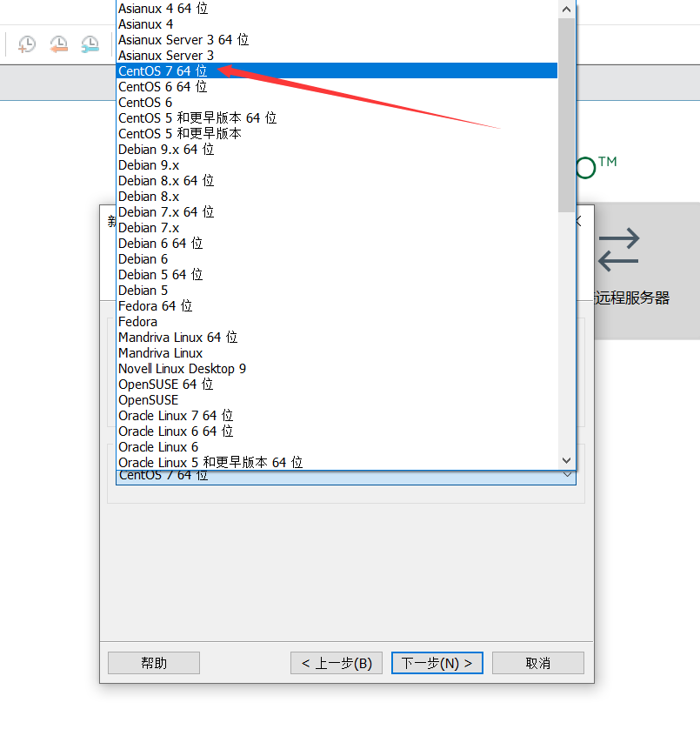This screenshot has height=756, width=700.
Task: Select CentOS 5 和更早版本 64 位
Action: point(337,118)
